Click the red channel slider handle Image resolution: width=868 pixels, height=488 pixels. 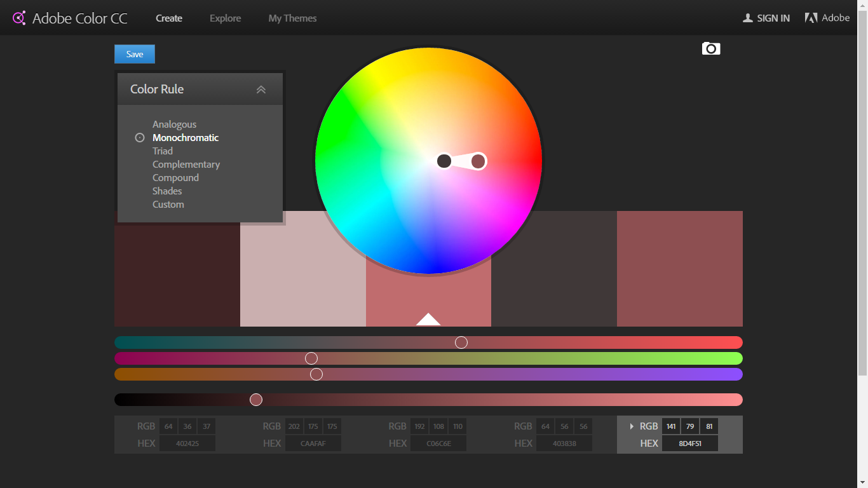pos(461,342)
